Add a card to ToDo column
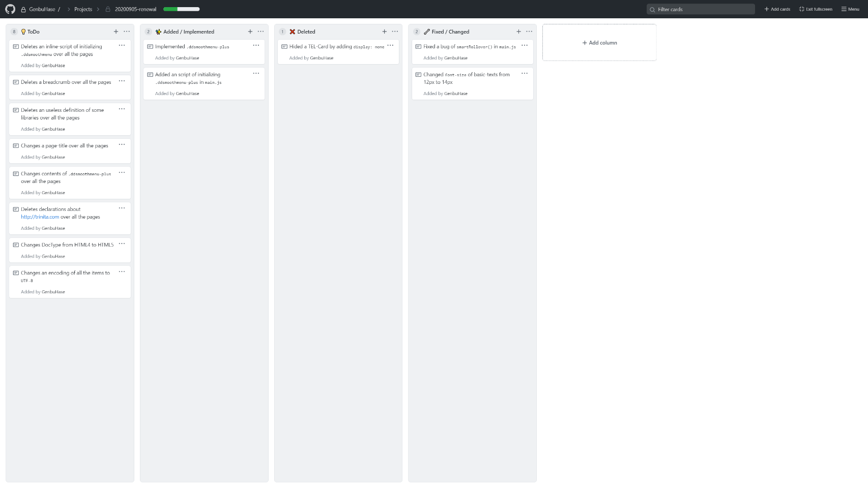The height and width of the screenshot is (488, 868). [116, 32]
